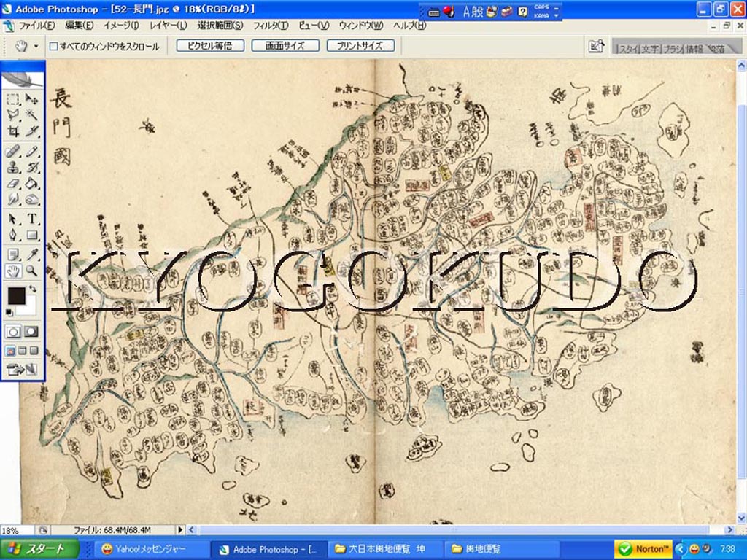Open Hand tool preset picker dropdown
Viewport: 747px width, 560px height.
36,46
